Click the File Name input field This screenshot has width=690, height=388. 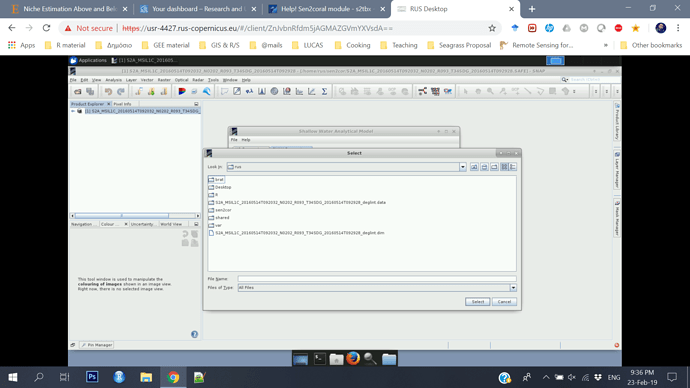pos(377,278)
